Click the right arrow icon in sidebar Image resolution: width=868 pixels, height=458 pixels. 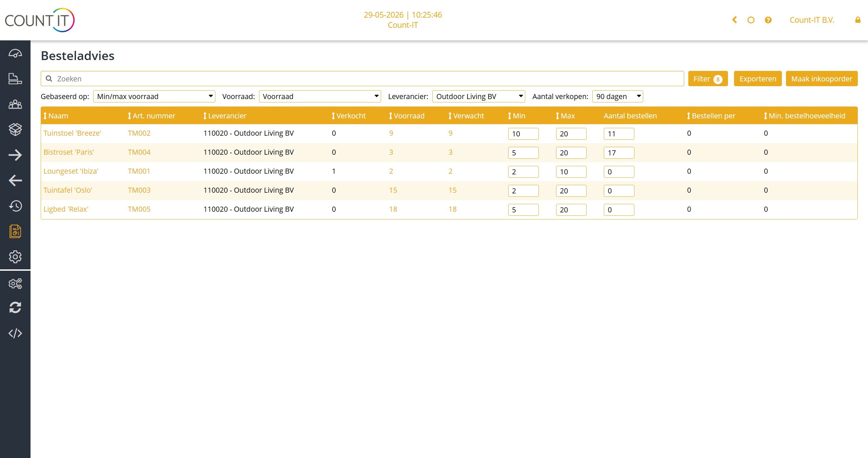point(15,155)
